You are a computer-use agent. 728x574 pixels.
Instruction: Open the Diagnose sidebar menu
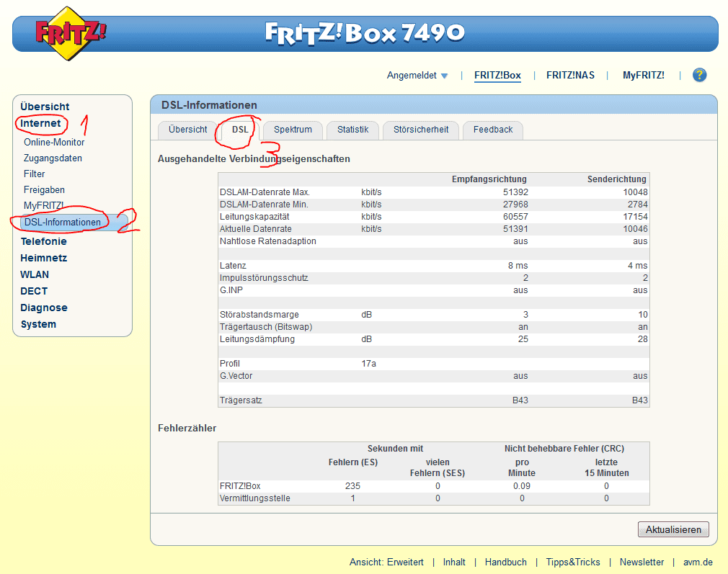point(44,308)
